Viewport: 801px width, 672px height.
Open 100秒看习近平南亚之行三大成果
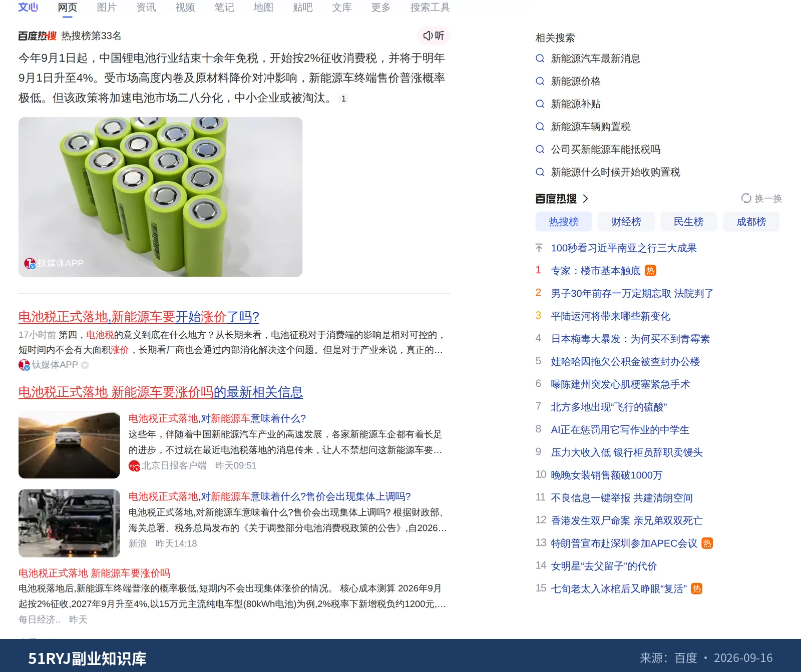[x=624, y=248]
